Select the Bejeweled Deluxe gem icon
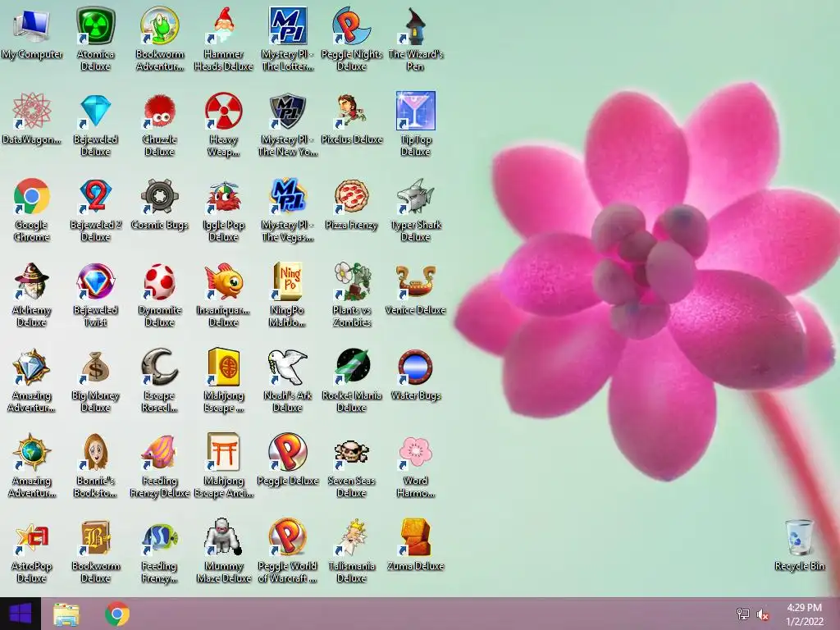 [x=95, y=111]
